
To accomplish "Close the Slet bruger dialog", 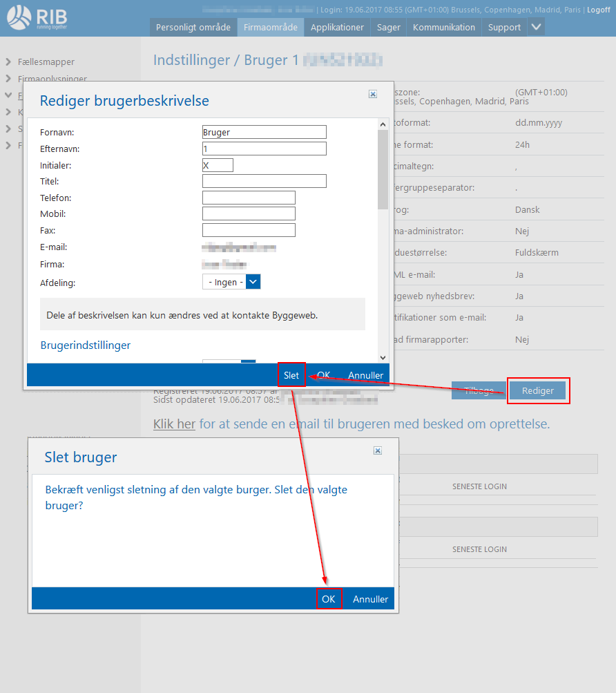I will coord(378,450).
